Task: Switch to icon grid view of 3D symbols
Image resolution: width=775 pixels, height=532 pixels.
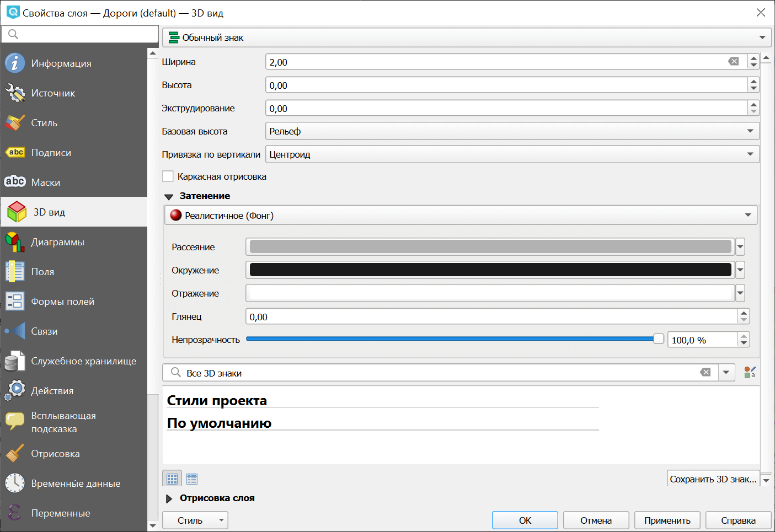Action: [172, 479]
